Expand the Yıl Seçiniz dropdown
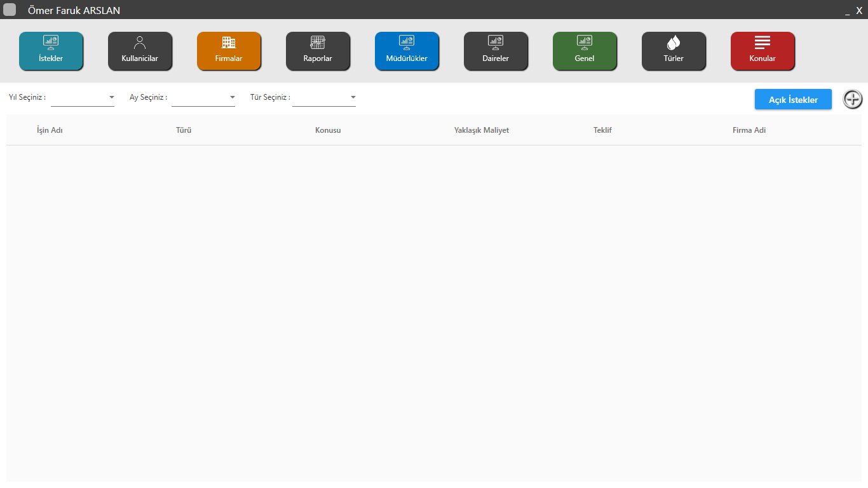This screenshot has height=488, width=868. (x=83, y=98)
